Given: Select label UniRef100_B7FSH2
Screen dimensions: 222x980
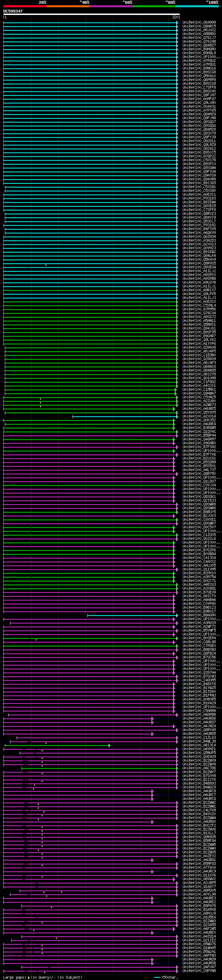Looking at the screenshot, I should coord(199,447).
